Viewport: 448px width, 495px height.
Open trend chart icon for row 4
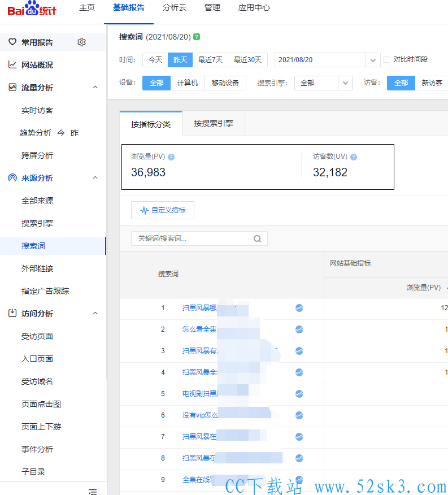pos(299,372)
